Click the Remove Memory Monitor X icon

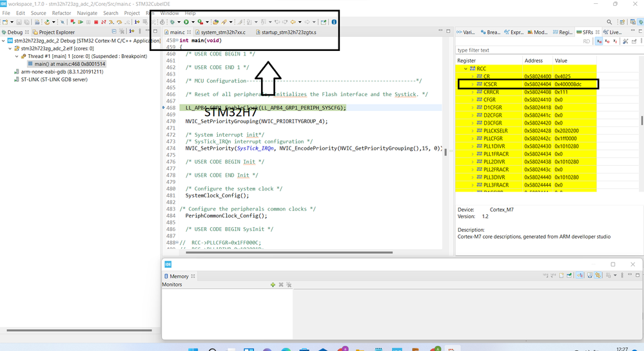[x=281, y=285]
